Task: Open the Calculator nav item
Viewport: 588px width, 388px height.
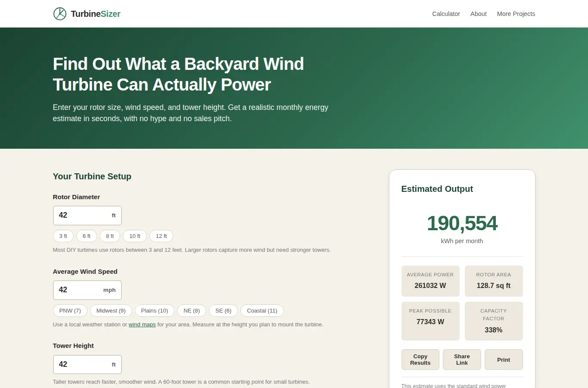Action: [446, 14]
